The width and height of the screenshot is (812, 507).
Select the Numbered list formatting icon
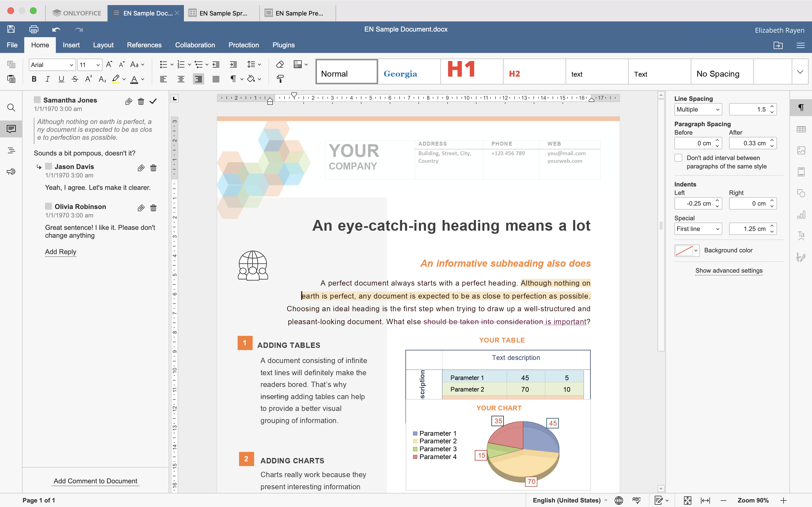182,64
